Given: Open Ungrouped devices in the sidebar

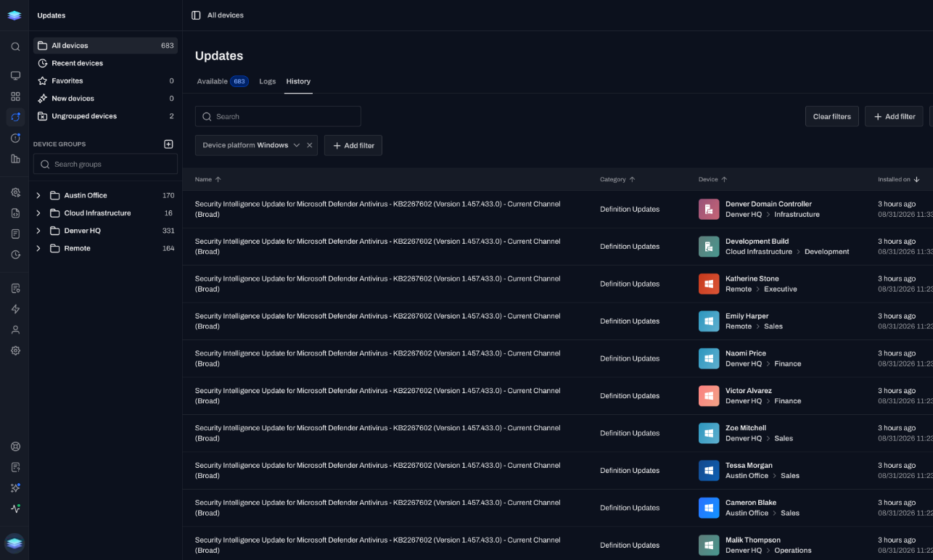Looking at the screenshot, I should click(x=105, y=116).
